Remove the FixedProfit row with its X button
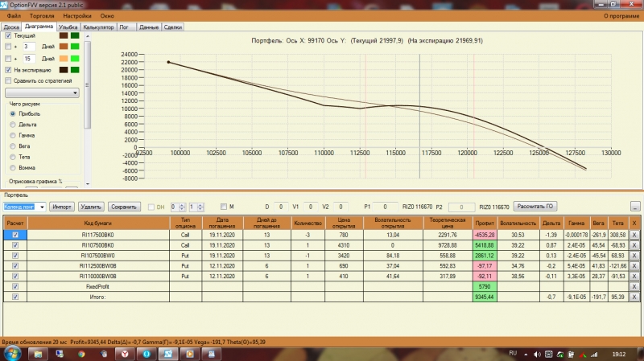Image resolution: width=644 pixels, height=361 pixels. [x=634, y=286]
